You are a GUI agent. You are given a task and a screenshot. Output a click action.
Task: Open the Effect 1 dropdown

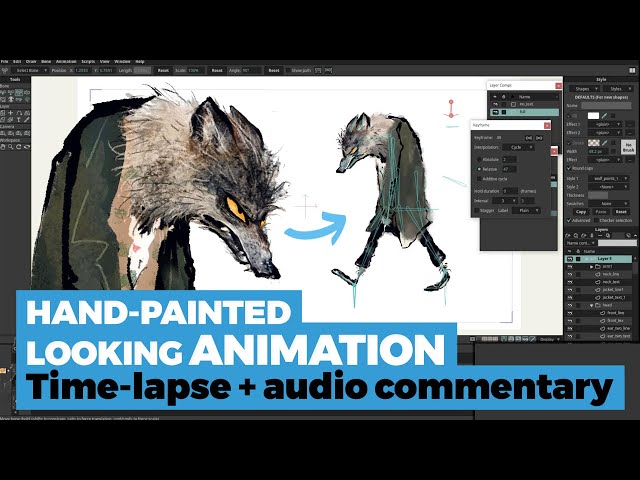coord(605,124)
